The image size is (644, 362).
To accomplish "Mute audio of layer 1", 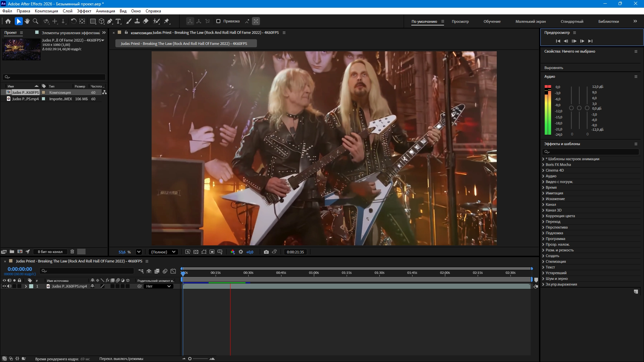I will [9, 286].
